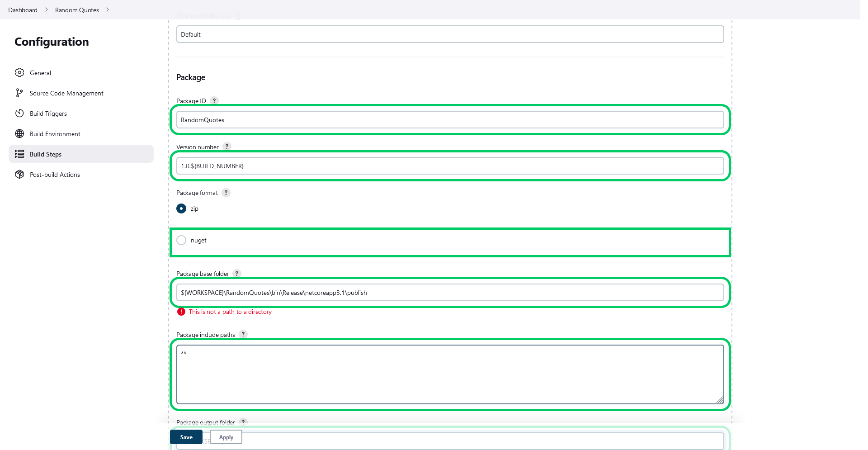Open the Random Quotes breadcrumb link

pos(77,10)
